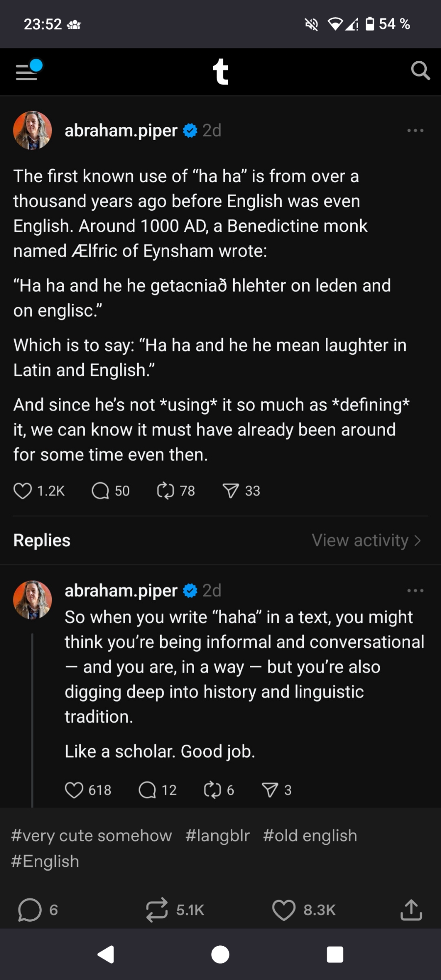Tap the #very cute somehow tag
This screenshot has height=980, width=441.
(x=92, y=835)
